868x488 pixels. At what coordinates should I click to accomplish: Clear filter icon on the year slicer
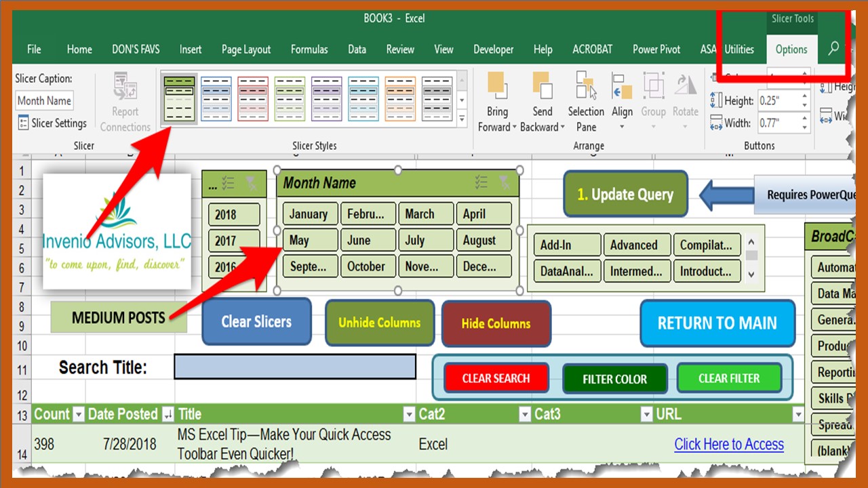(251, 182)
